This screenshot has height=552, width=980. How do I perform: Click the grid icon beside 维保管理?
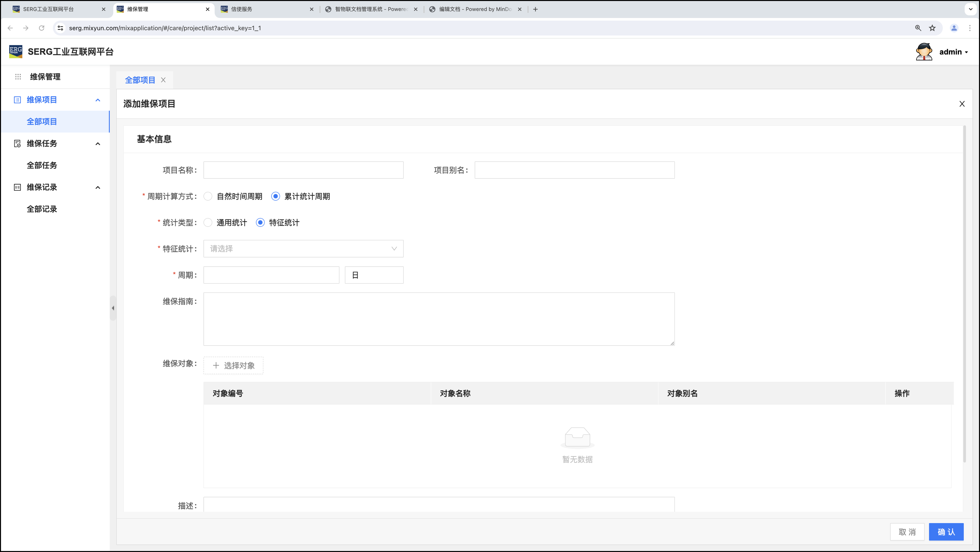[x=18, y=77]
